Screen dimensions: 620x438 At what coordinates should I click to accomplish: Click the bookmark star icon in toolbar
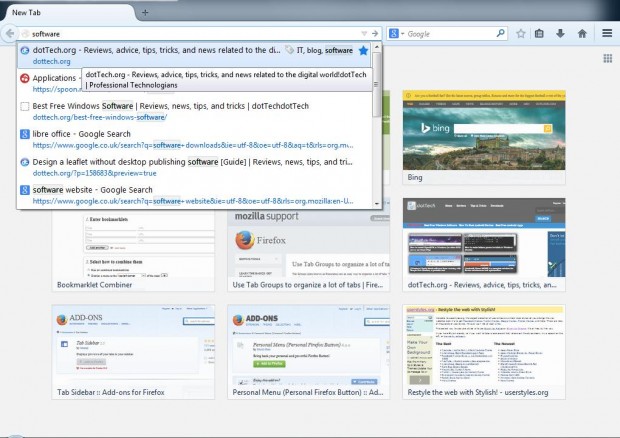(x=520, y=33)
